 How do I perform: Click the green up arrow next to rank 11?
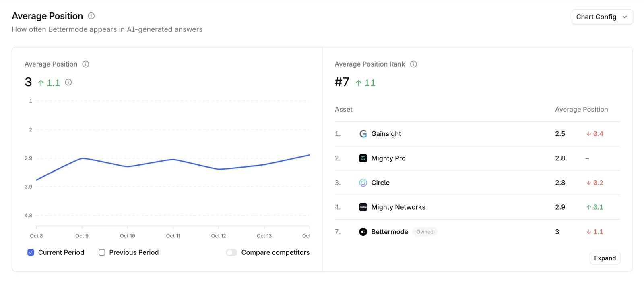[x=359, y=83]
